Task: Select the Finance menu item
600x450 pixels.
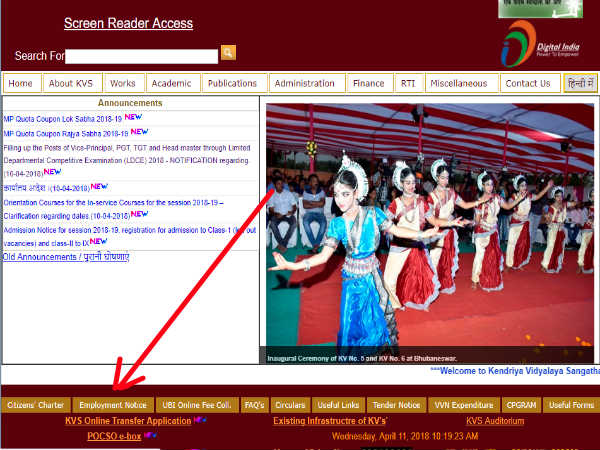Action: (370, 83)
